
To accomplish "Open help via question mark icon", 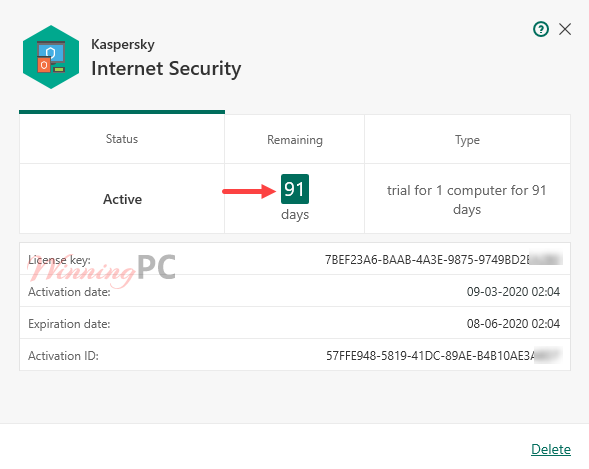I will tap(541, 29).
